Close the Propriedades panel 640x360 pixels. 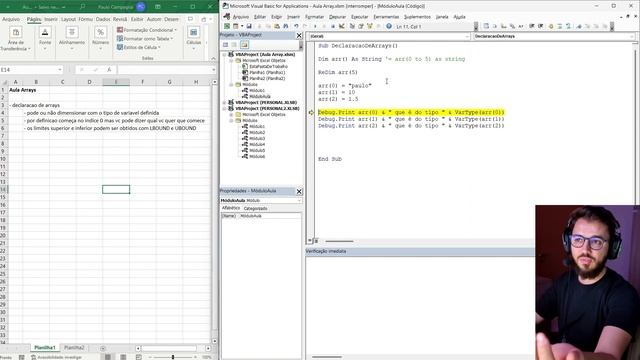coord(299,191)
